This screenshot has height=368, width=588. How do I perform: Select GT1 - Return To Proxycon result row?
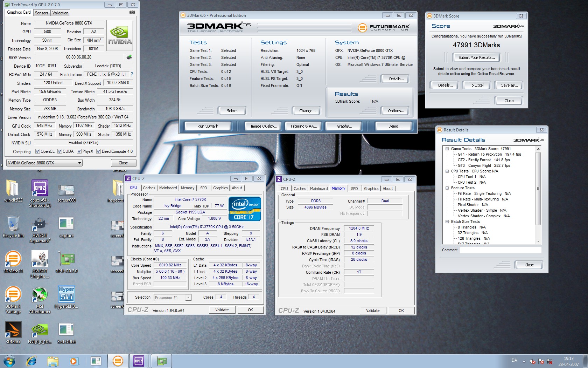point(489,154)
